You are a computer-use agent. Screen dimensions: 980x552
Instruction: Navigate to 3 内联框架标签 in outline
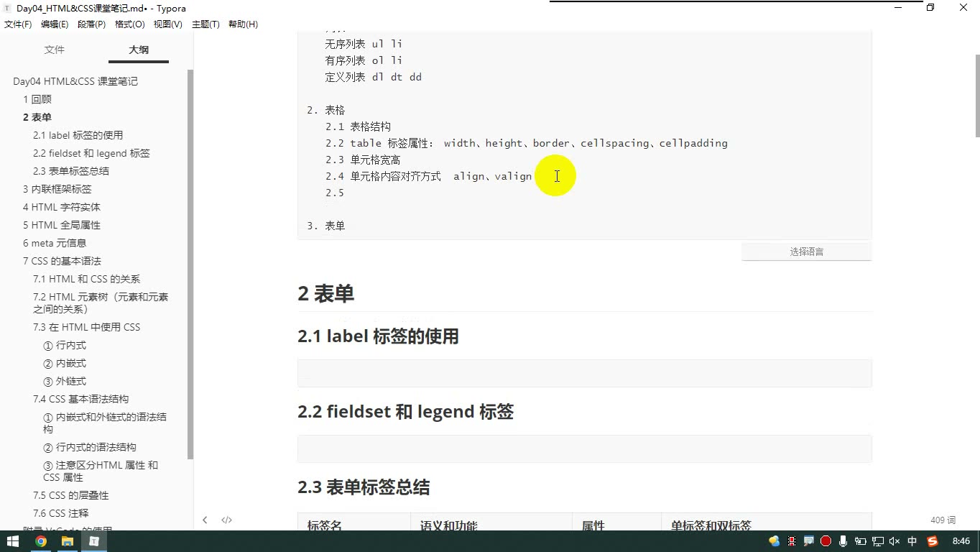[57, 189]
